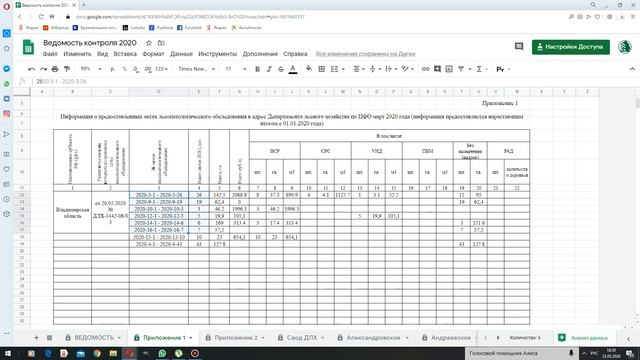Open the font size dropdown
This screenshot has height=360, width=640.
236,69
